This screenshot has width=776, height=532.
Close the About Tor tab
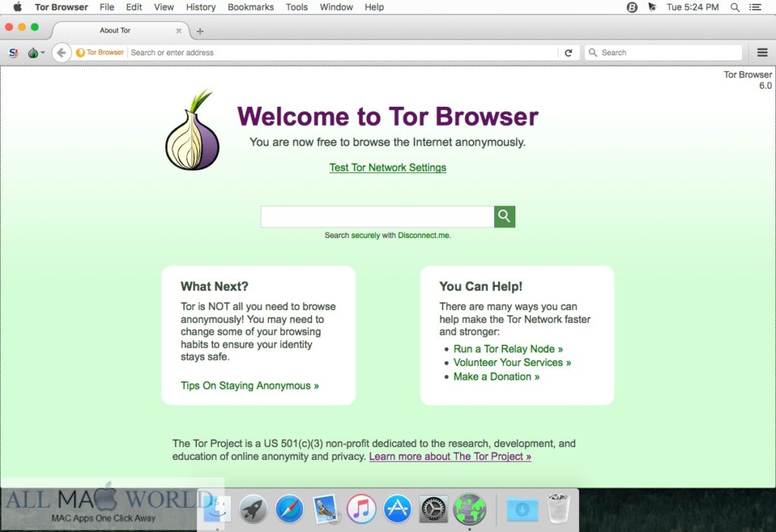coord(179,30)
